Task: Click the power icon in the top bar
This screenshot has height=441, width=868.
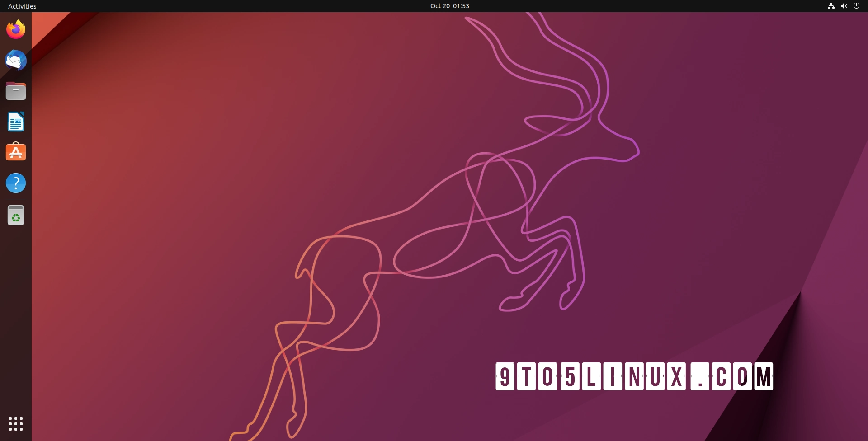Action: [857, 6]
